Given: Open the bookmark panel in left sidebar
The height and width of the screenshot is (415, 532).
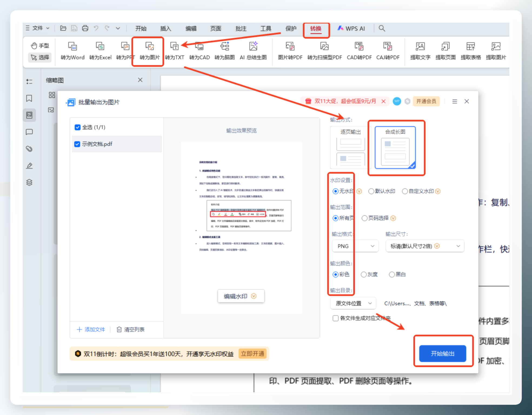Looking at the screenshot, I should [29, 98].
